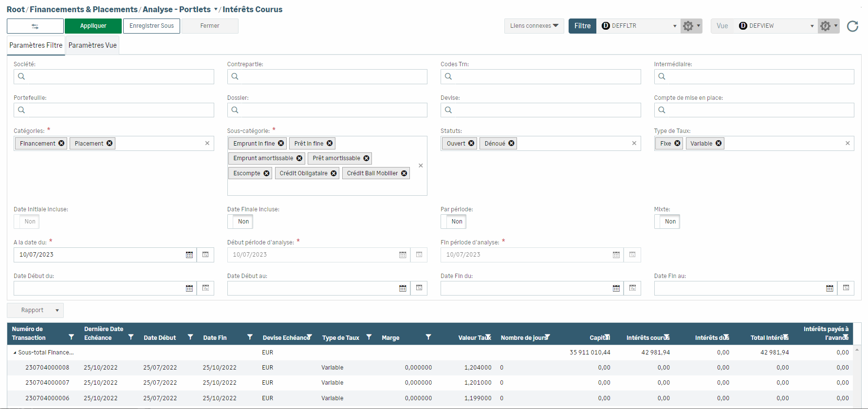Click the Société search input field
Viewport: 868px width, 409px height.
coord(117,76)
